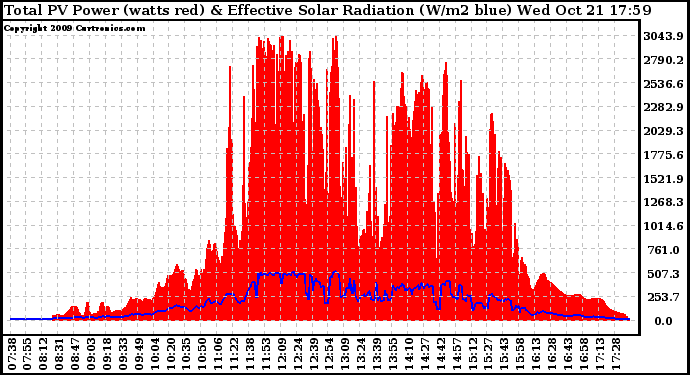Screen dimensions: 690x375
Task: Click the 15:12 time label
Action: (x=472, y=354)
